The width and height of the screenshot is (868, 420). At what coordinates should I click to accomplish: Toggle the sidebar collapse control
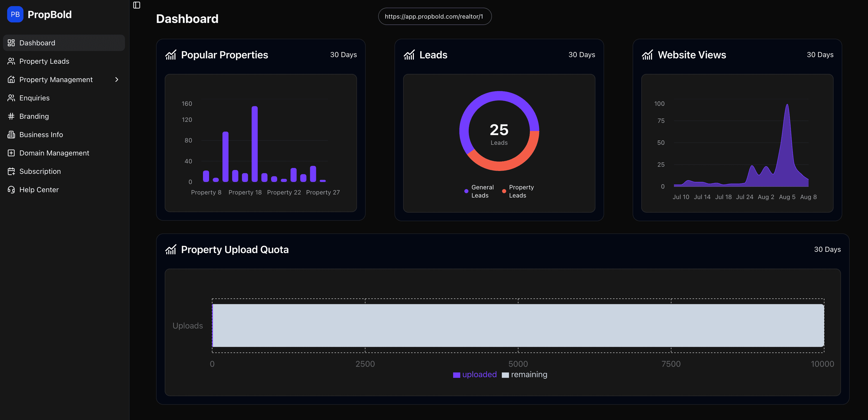point(137,5)
